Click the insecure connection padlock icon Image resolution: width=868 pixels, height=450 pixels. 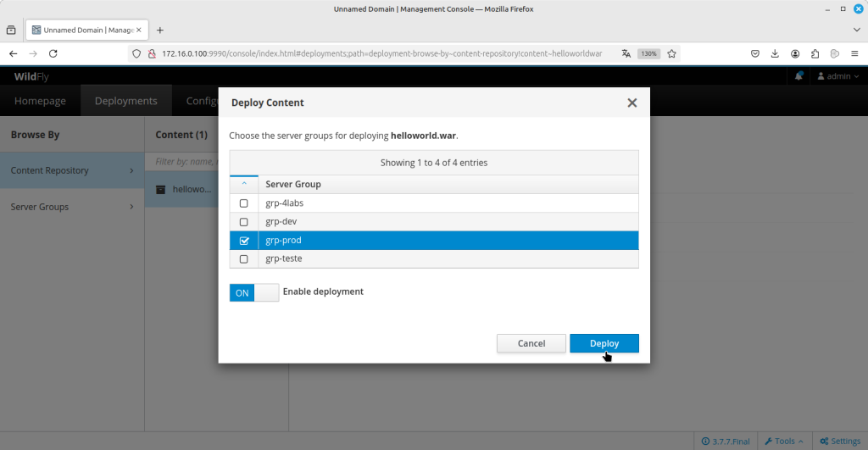[152, 53]
